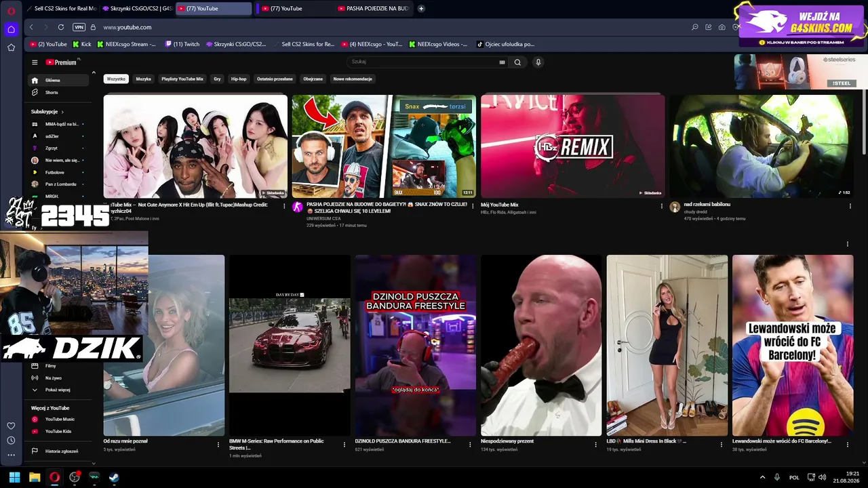The image size is (868, 488).
Task: Open the '(11) Twitch' bookmark
Action: coord(182,44)
